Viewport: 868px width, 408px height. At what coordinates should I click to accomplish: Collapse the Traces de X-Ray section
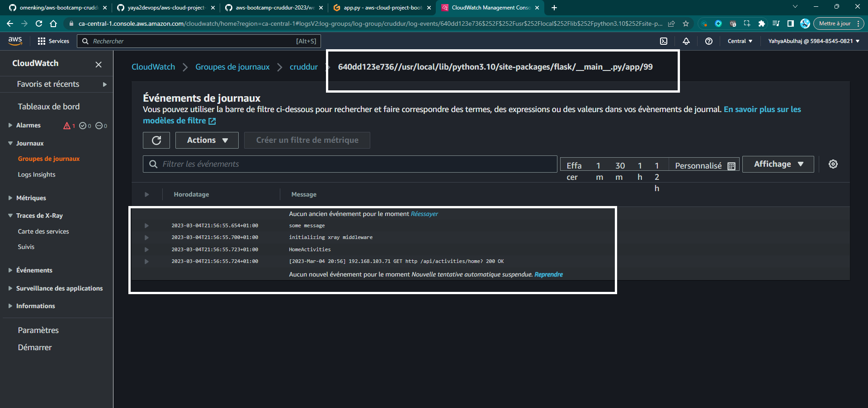click(10, 216)
